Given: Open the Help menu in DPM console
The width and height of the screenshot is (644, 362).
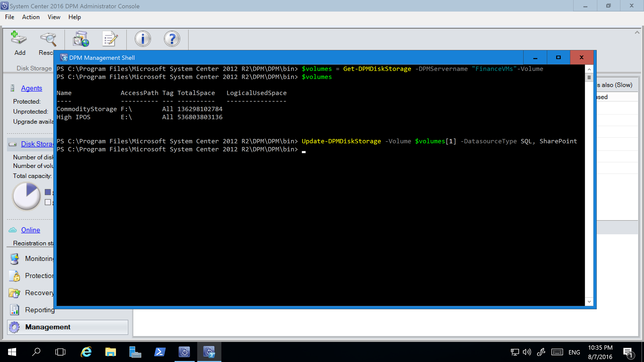Looking at the screenshot, I should click(74, 17).
